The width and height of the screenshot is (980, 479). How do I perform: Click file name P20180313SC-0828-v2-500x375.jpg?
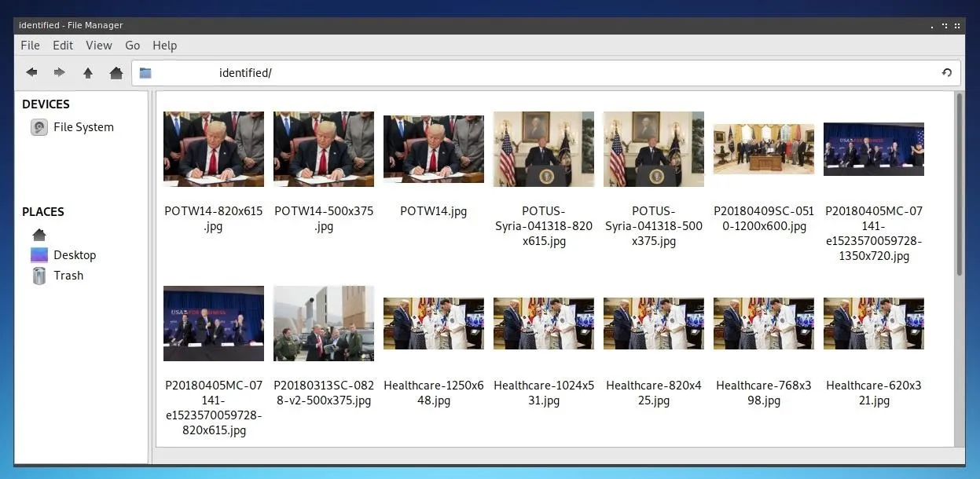point(324,393)
